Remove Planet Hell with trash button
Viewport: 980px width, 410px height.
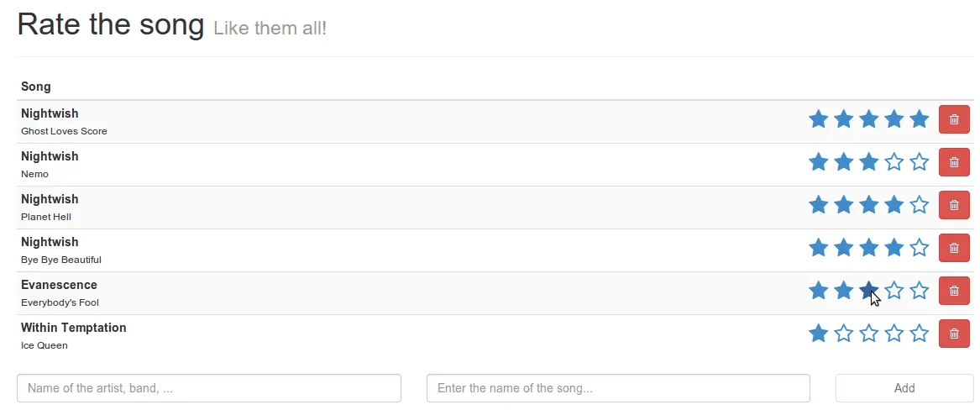(x=954, y=205)
